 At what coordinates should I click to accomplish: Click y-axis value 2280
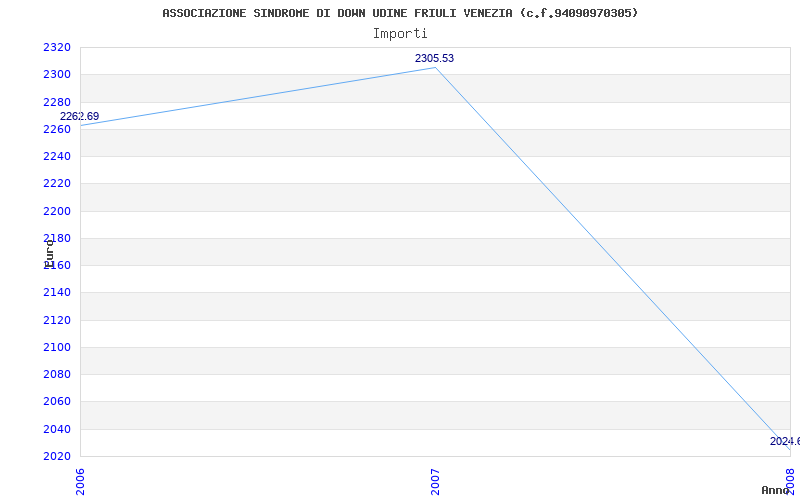tap(57, 102)
